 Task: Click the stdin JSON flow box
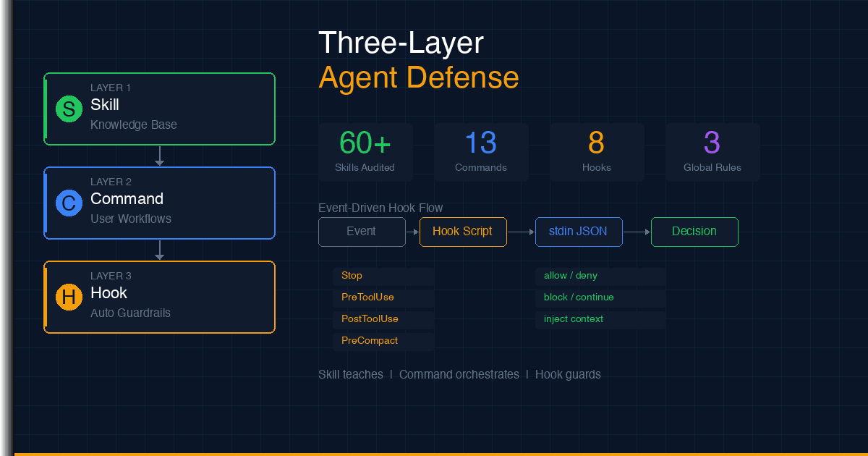579,232
